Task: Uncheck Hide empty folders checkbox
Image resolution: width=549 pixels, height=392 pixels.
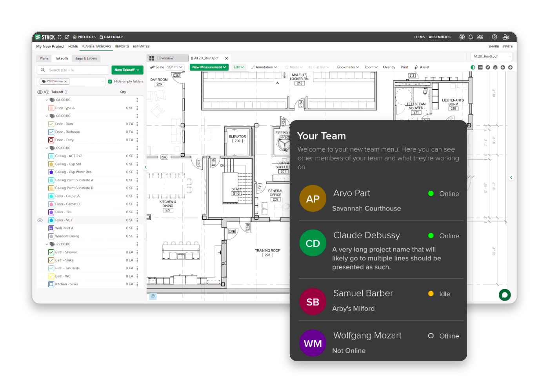Action: [110, 82]
